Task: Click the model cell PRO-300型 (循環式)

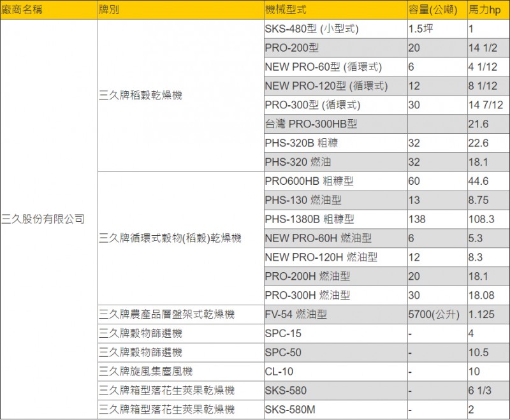Action: point(336,105)
